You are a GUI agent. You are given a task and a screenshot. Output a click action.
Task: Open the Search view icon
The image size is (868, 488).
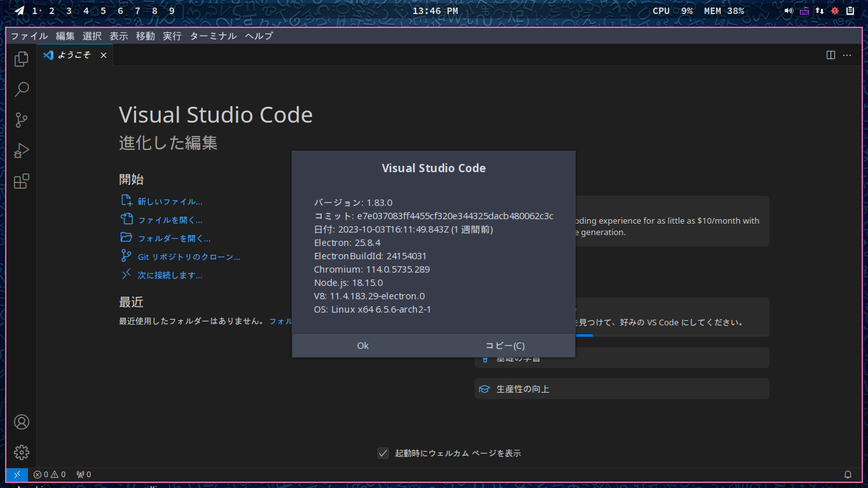tap(22, 89)
